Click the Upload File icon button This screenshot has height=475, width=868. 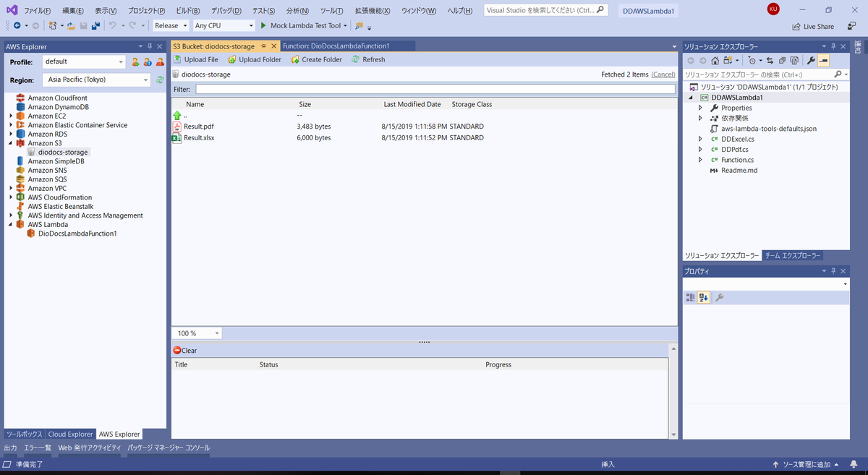(x=178, y=59)
